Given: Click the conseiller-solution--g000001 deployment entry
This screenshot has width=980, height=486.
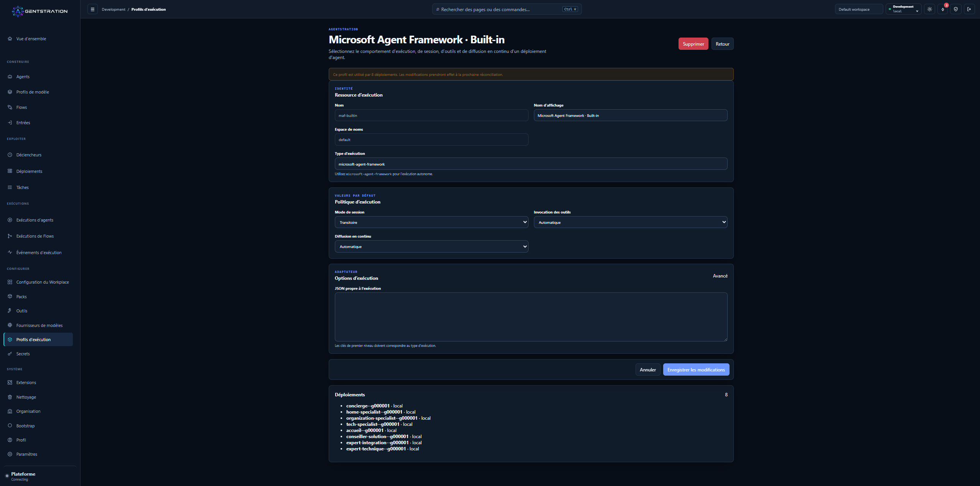Looking at the screenshot, I should 384,437.
